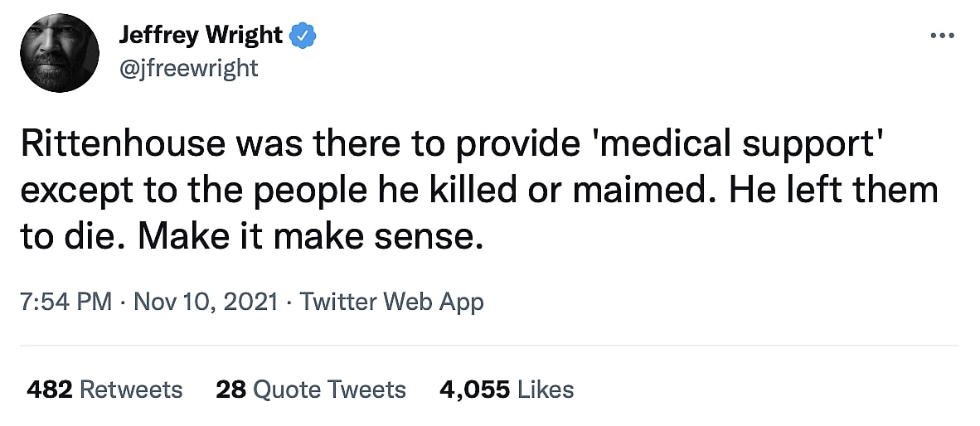View the 28 Quote Tweets list
This screenshot has height=426, width=980.
pyautogui.click(x=311, y=390)
